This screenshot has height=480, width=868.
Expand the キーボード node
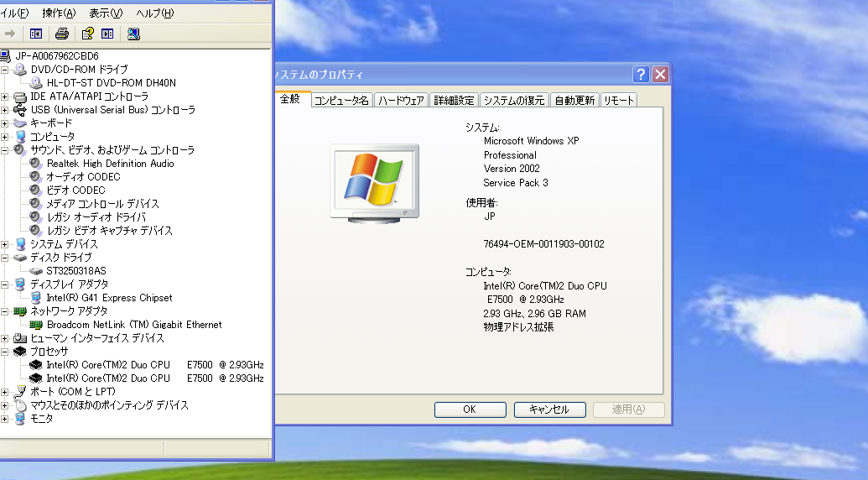(x=4, y=123)
